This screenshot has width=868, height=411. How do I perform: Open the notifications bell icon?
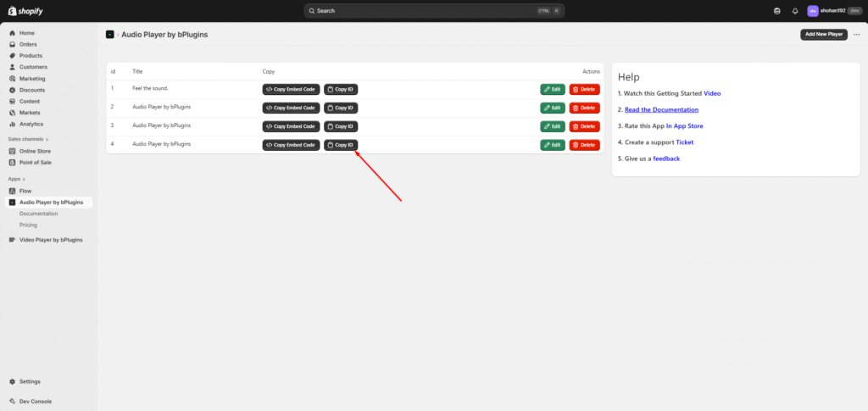[795, 11]
